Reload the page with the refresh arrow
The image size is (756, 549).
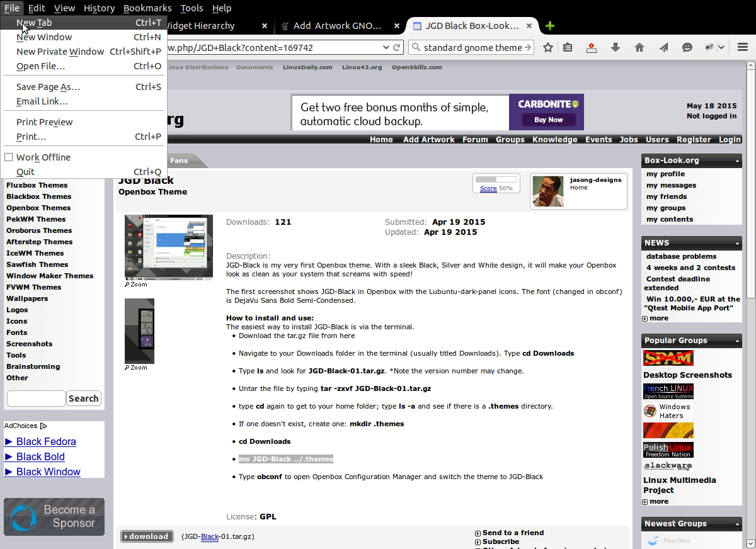(x=397, y=47)
